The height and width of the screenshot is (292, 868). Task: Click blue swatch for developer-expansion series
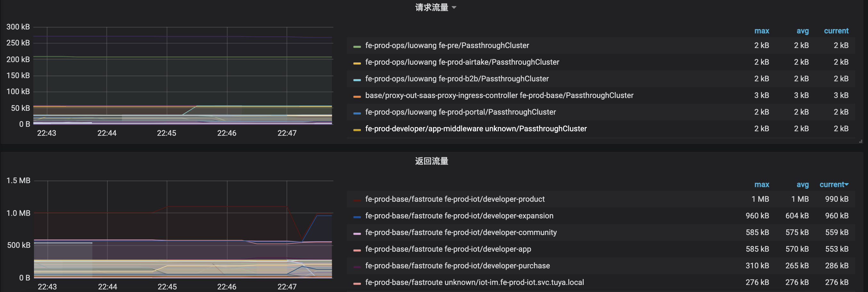tap(357, 217)
